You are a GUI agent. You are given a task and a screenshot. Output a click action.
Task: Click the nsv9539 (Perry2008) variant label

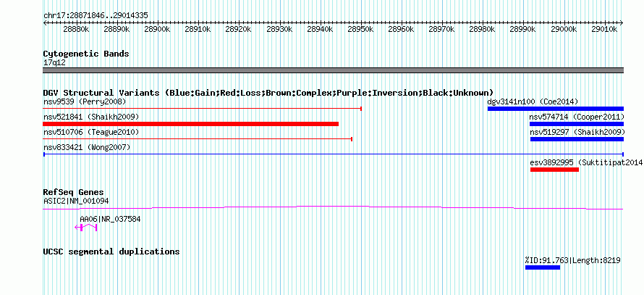click(x=85, y=101)
